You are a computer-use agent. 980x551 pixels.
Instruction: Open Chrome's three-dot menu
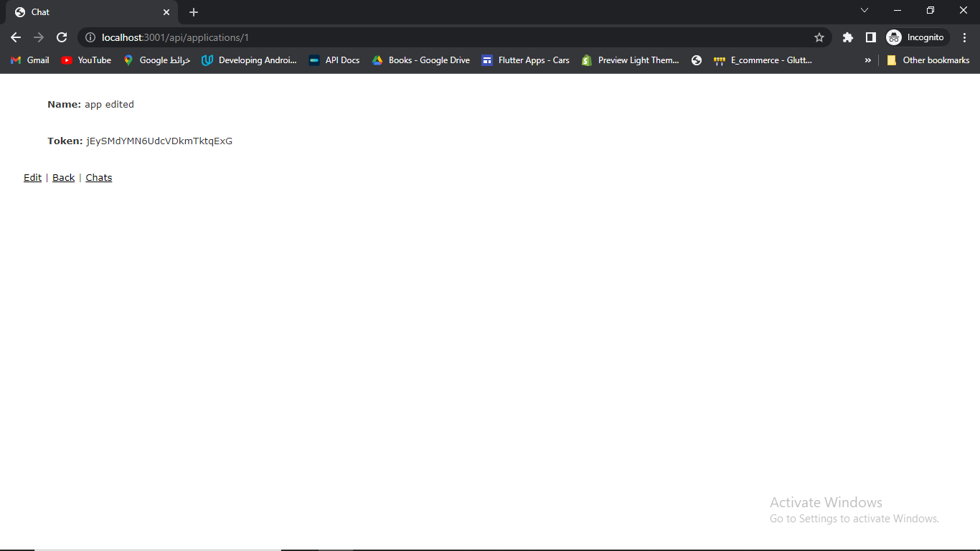tap(963, 37)
